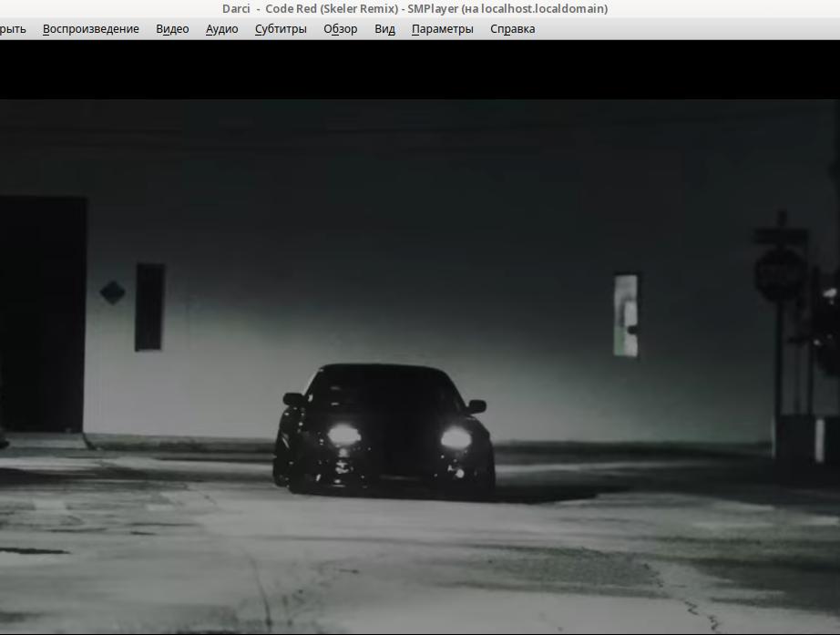This screenshot has height=635, width=840.
Task: Click the SMPlayer window title bar
Action: (415, 9)
